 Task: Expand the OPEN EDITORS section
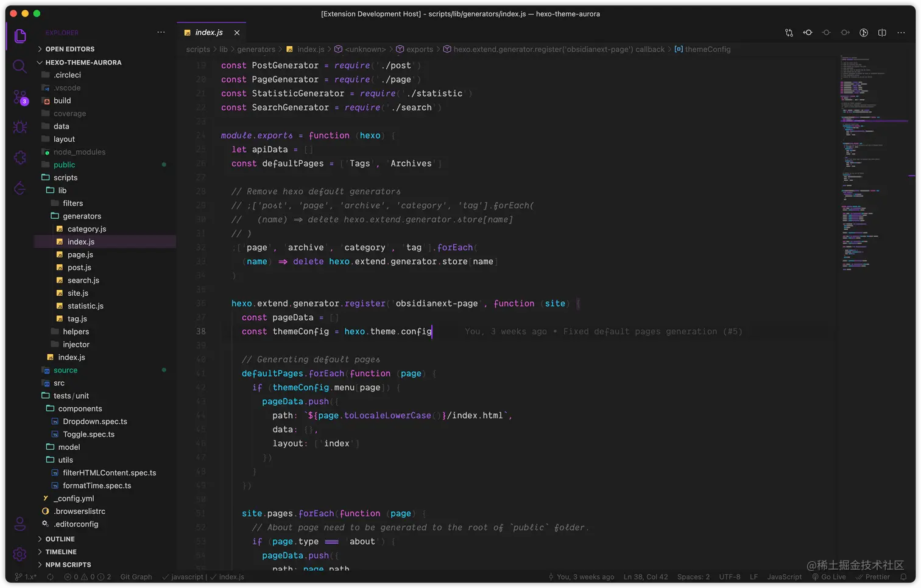click(x=69, y=49)
